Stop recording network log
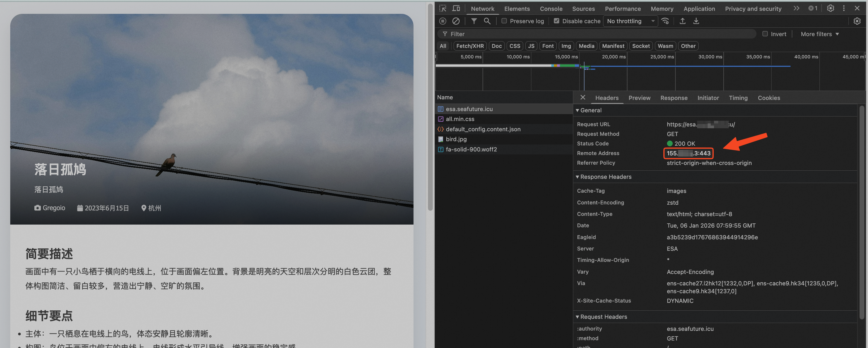The width and height of the screenshot is (868, 348). point(443,21)
